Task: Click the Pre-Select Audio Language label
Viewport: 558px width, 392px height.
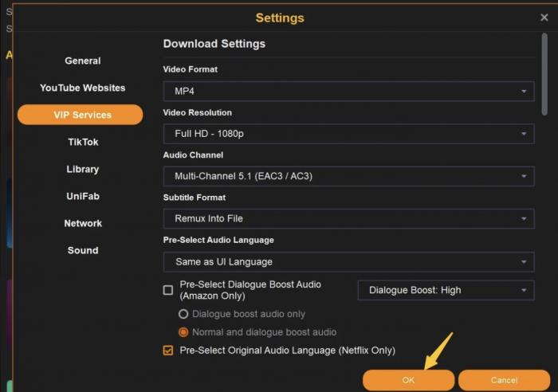Action: [x=218, y=240]
